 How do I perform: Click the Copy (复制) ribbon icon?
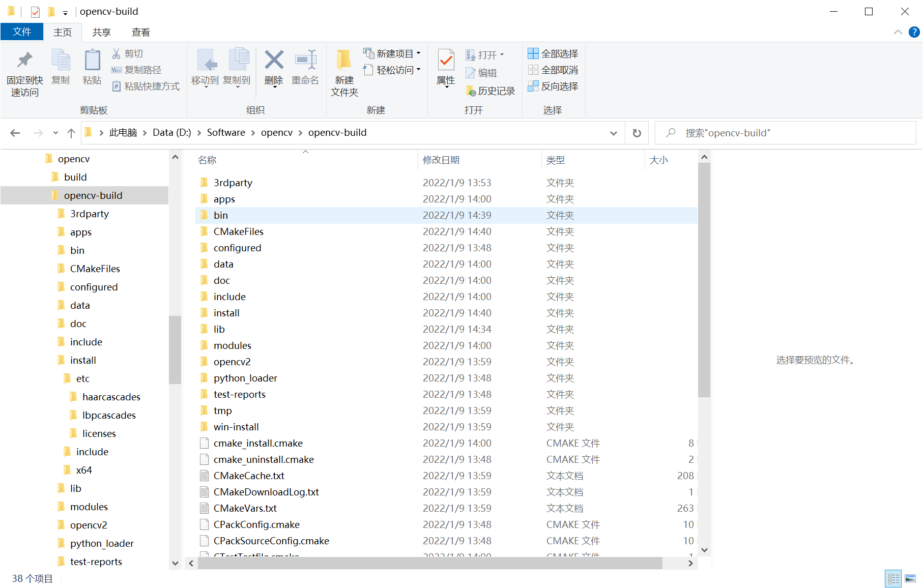[61, 67]
